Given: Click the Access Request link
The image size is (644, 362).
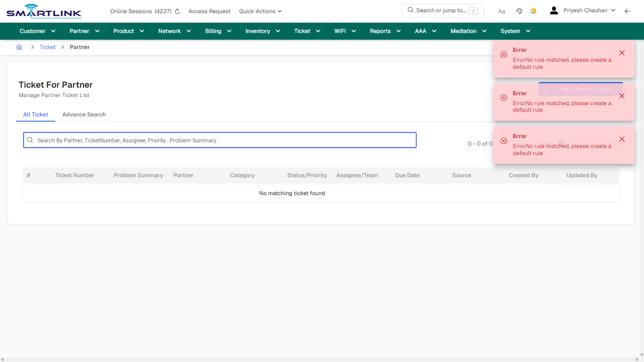Looking at the screenshot, I should coord(209,11).
